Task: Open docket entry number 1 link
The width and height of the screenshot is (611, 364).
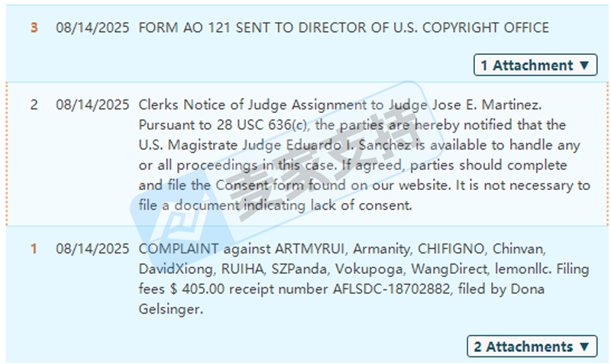Action: 34,249
